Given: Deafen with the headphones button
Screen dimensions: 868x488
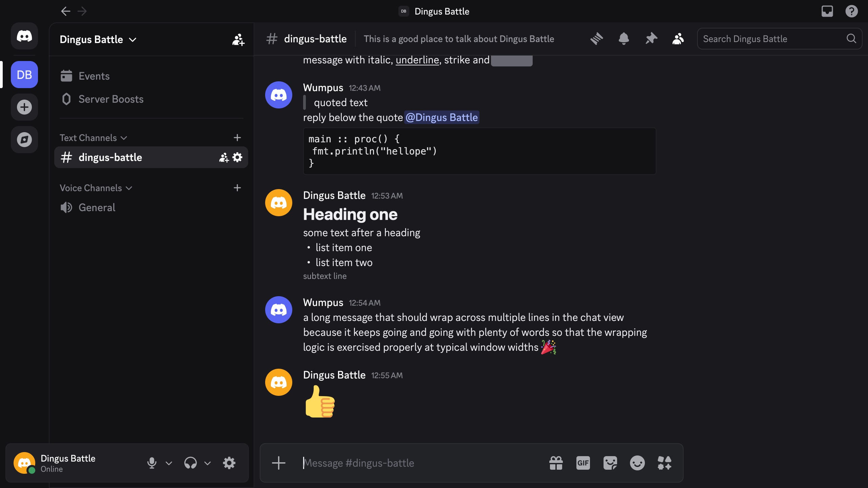Looking at the screenshot, I should [191, 463].
